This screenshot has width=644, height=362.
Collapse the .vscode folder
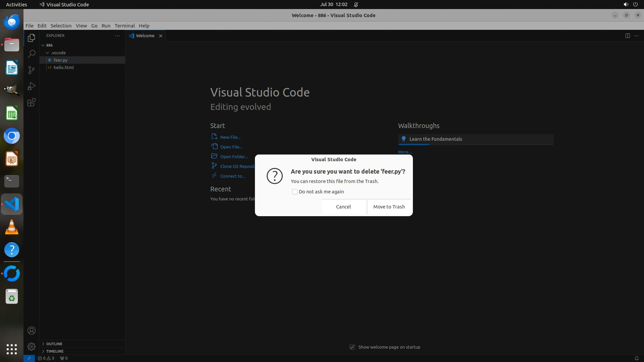tap(47, 53)
